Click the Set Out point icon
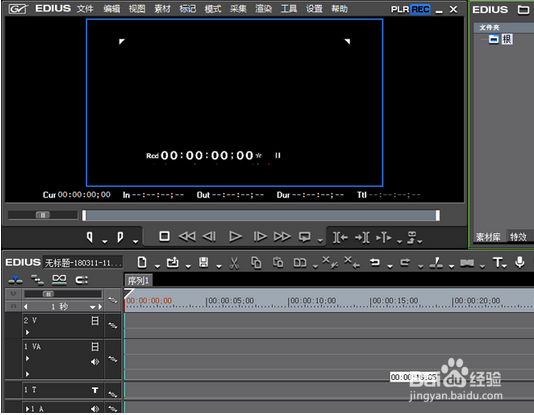This screenshot has width=534, height=415. pyautogui.click(x=120, y=237)
